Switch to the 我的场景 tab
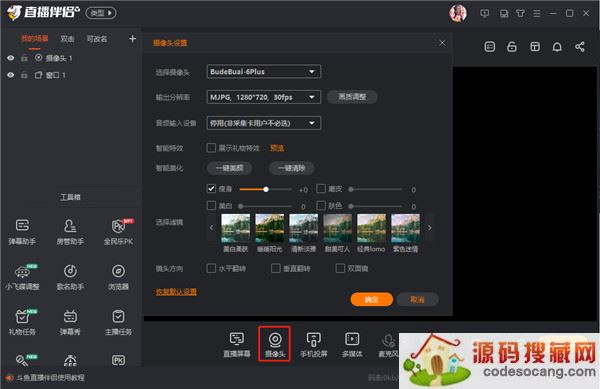600x389 pixels. click(x=34, y=39)
